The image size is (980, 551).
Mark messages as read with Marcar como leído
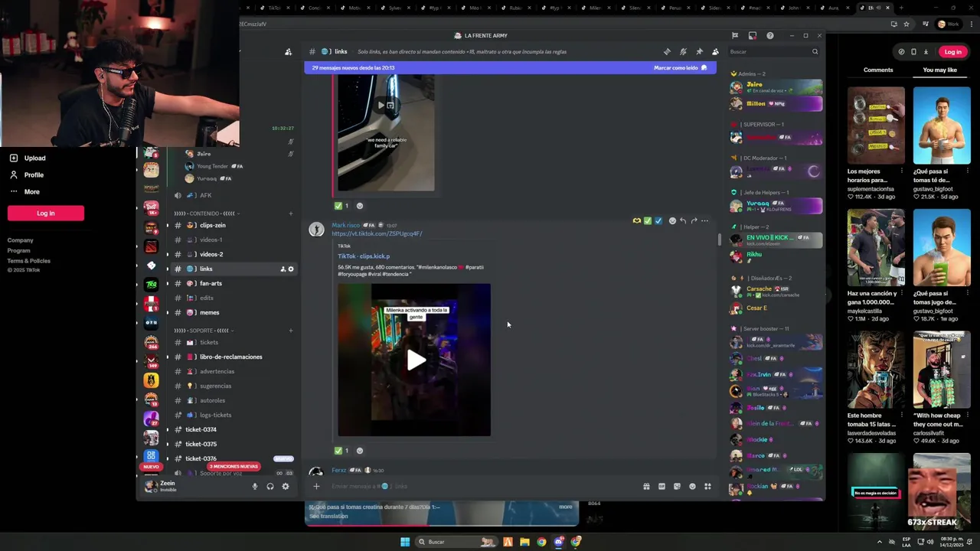point(680,67)
